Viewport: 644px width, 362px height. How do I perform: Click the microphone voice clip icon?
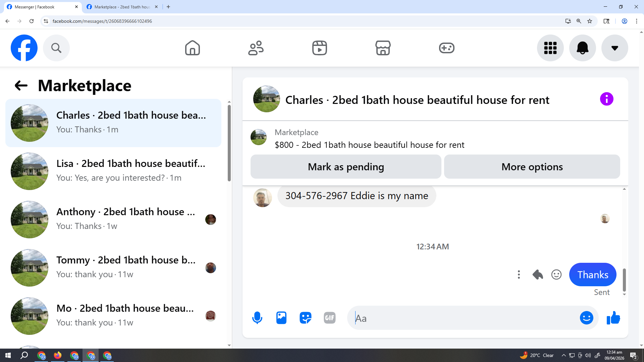(x=257, y=318)
